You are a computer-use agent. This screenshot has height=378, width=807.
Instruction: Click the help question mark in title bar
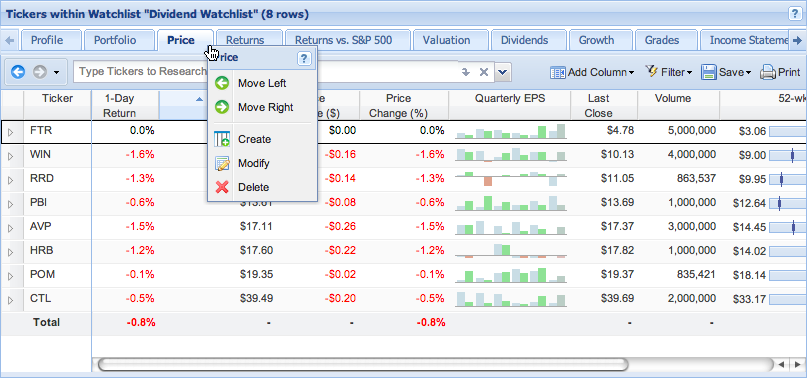pyautogui.click(x=795, y=14)
